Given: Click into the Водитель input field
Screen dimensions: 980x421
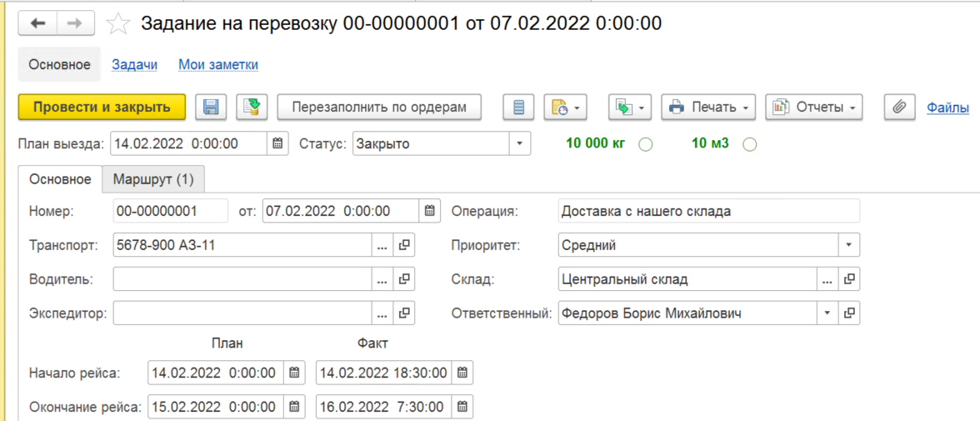Looking at the screenshot, I should pyautogui.click(x=242, y=279).
